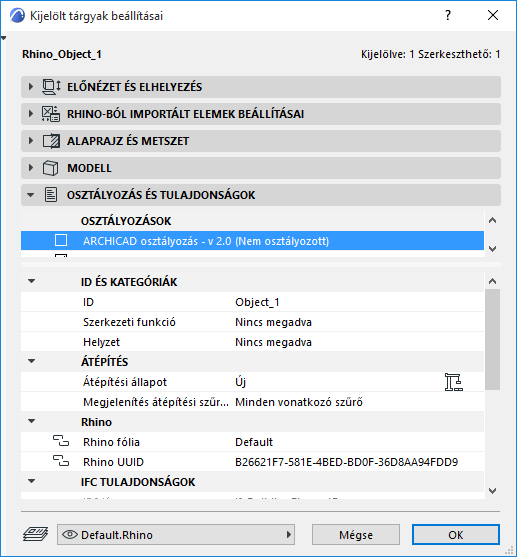Click Átépítési állapot value Új

(241, 382)
